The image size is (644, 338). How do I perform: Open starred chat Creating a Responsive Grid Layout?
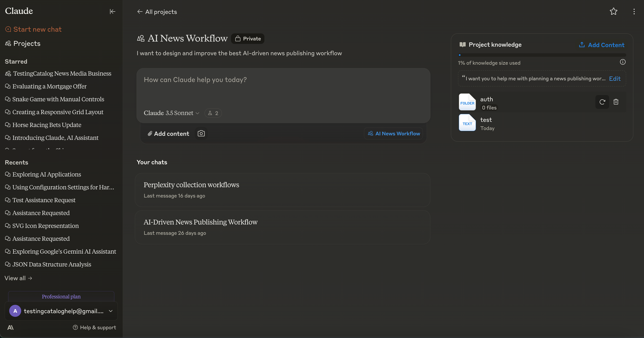pos(54,112)
